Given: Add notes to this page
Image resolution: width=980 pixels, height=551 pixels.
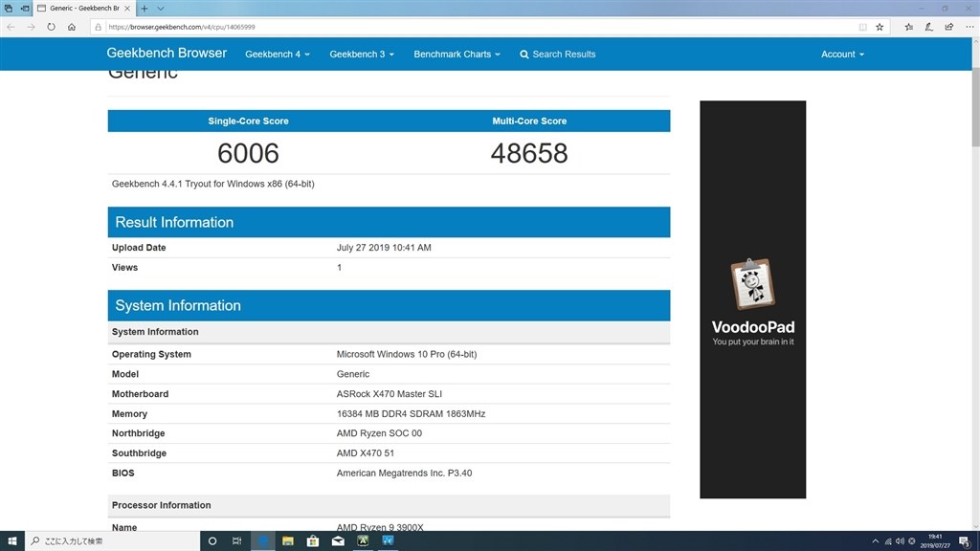Looking at the screenshot, I should [928, 27].
